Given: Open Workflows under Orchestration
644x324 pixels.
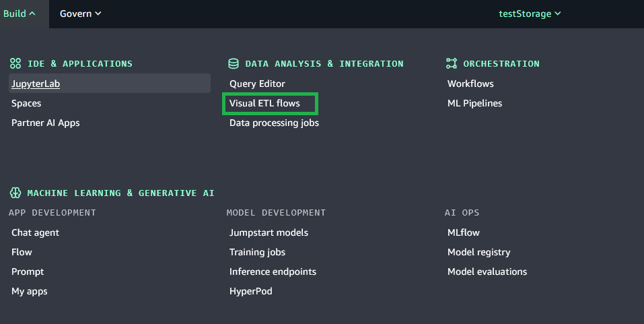Looking at the screenshot, I should (x=470, y=84).
